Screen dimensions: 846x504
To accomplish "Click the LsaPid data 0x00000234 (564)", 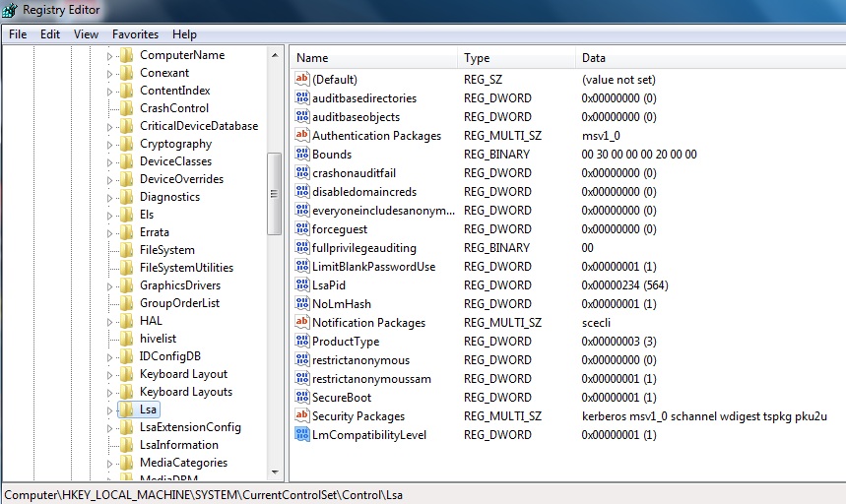I will click(x=624, y=285).
